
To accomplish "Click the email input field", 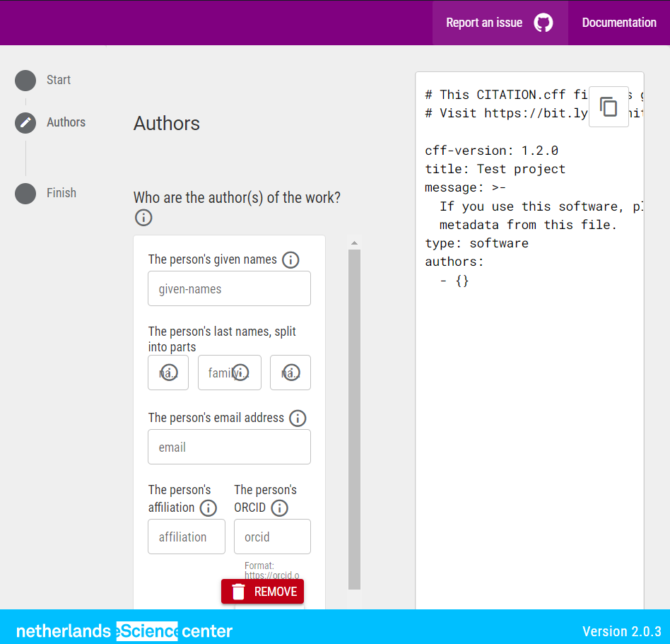I will (x=229, y=446).
